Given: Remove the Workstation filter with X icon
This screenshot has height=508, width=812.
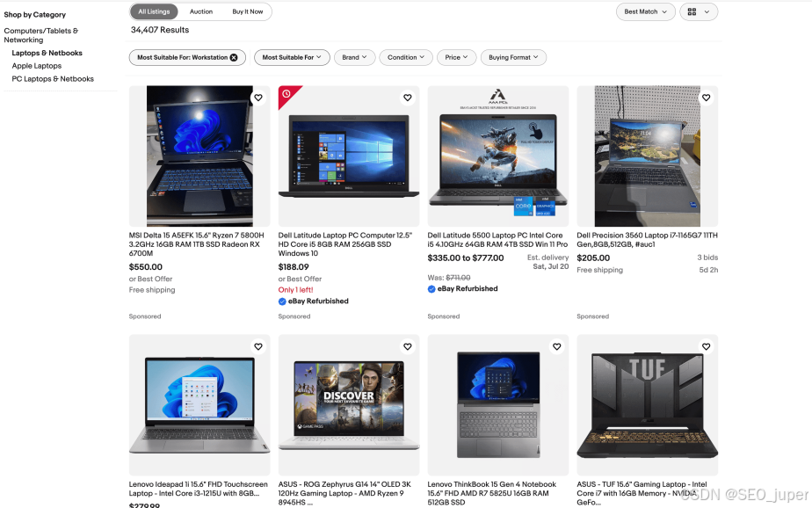Looking at the screenshot, I should (x=234, y=57).
